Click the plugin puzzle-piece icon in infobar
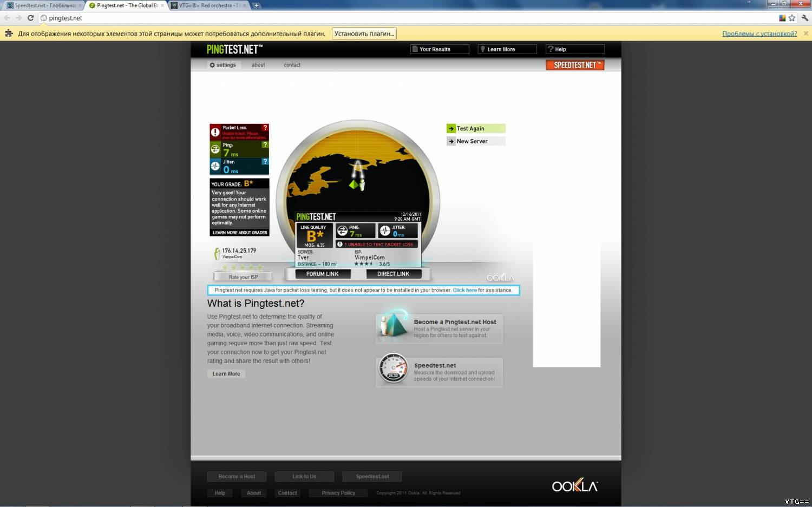 9,34
